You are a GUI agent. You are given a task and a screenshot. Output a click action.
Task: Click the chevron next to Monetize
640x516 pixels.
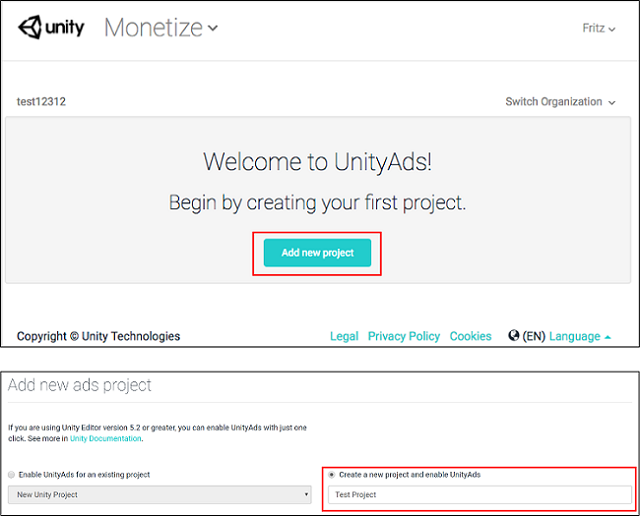pos(213,28)
